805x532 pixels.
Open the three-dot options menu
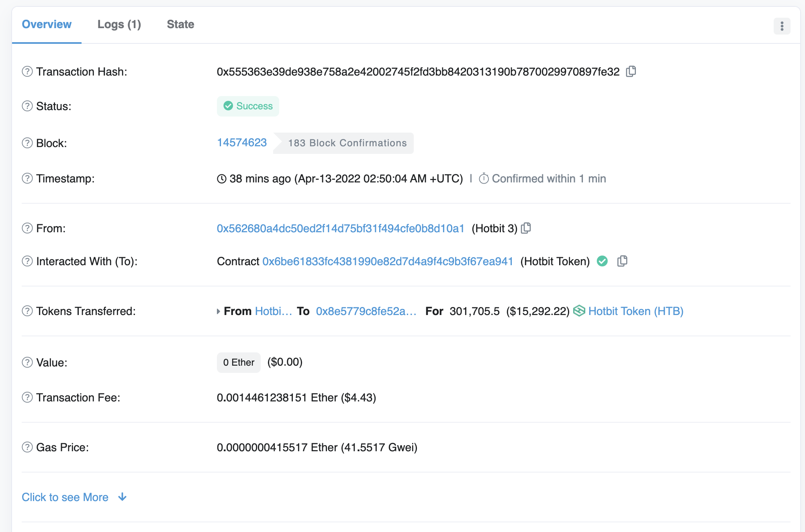tap(782, 26)
